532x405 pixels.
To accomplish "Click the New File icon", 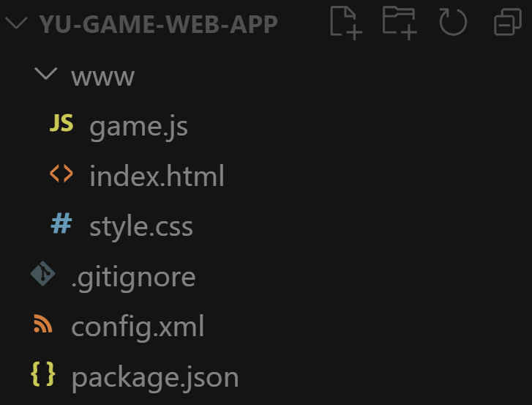I will [x=345, y=23].
